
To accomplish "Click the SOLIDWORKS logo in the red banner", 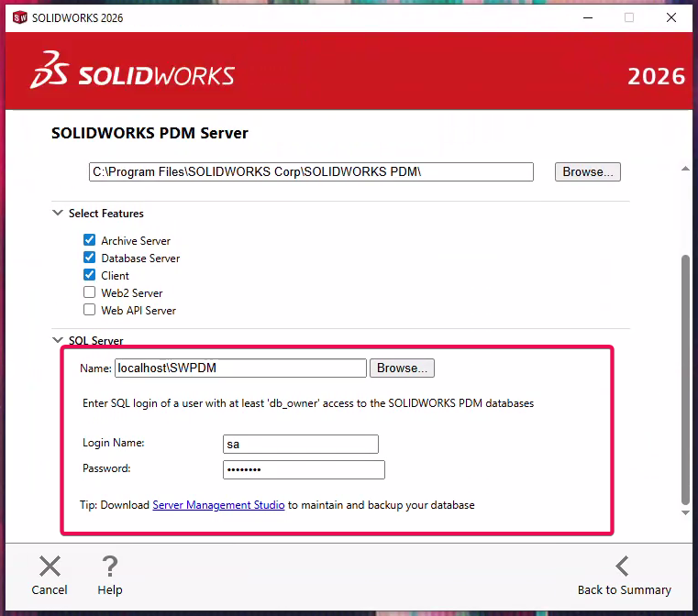I will [x=133, y=75].
